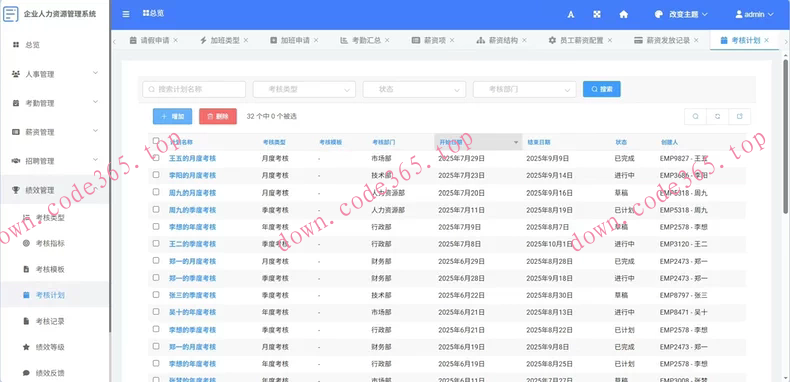Toggle fullscreen icon in top header
Screen dimensions: 790x382
click(597, 15)
